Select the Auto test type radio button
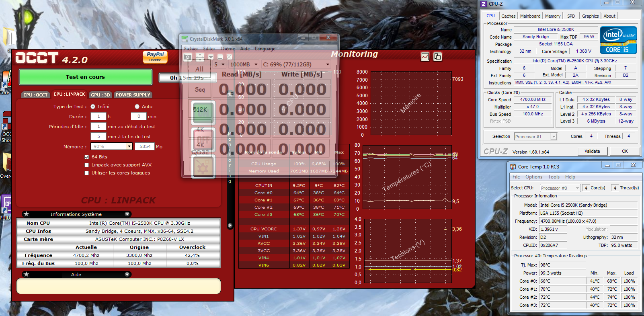The width and height of the screenshot is (644, 316). coord(137,107)
